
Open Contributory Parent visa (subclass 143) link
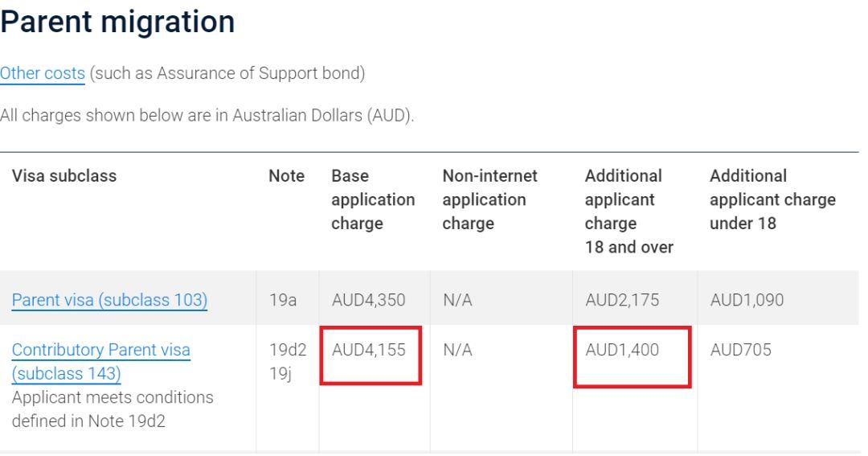[100, 361]
